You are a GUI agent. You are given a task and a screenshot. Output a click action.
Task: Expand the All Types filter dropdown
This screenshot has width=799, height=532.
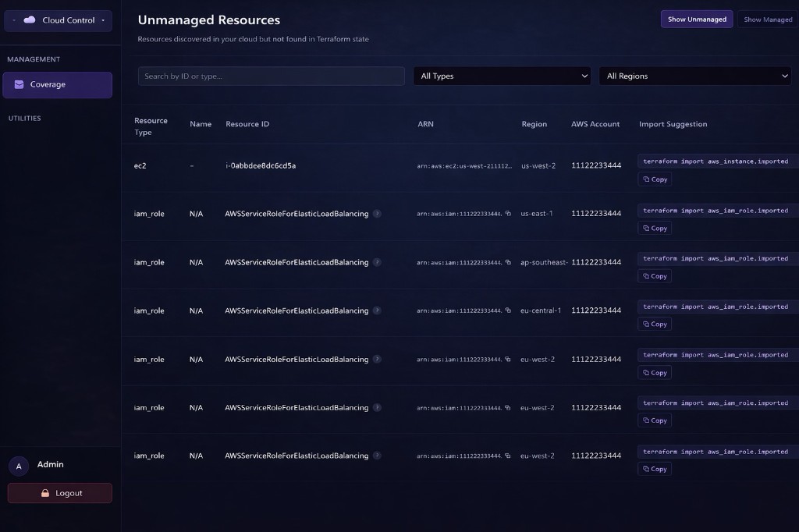[x=502, y=76]
